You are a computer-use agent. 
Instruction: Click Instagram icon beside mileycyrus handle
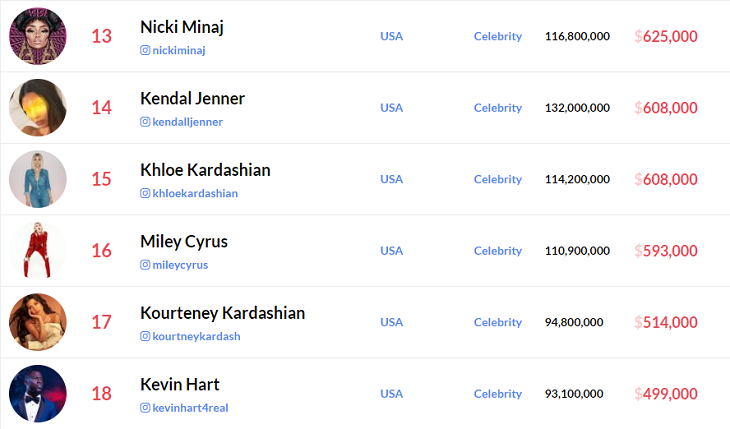click(x=145, y=265)
